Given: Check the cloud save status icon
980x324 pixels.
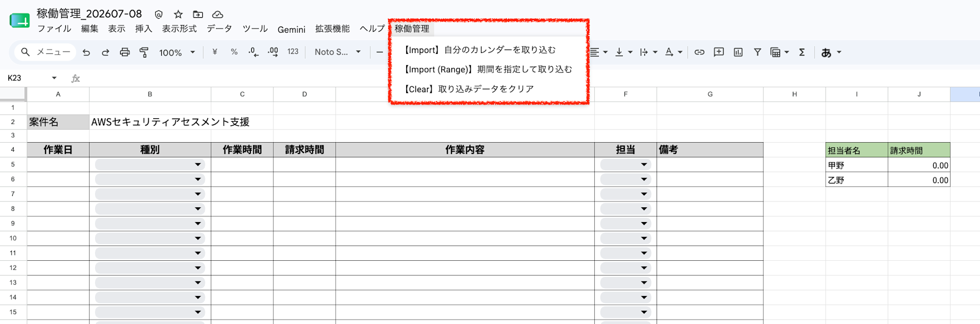Looking at the screenshot, I should pos(218,14).
